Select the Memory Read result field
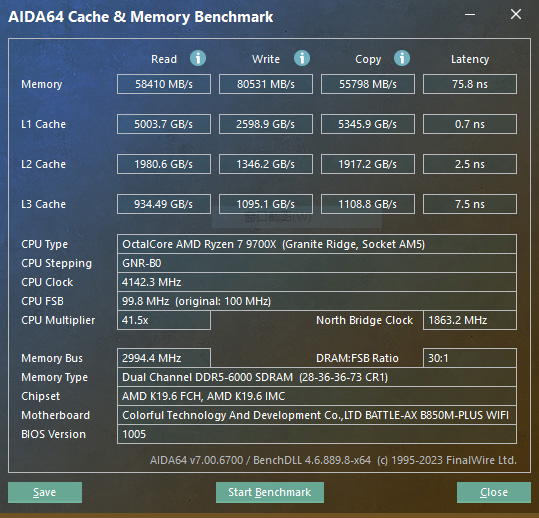 pyautogui.click(x=164, y=84)
